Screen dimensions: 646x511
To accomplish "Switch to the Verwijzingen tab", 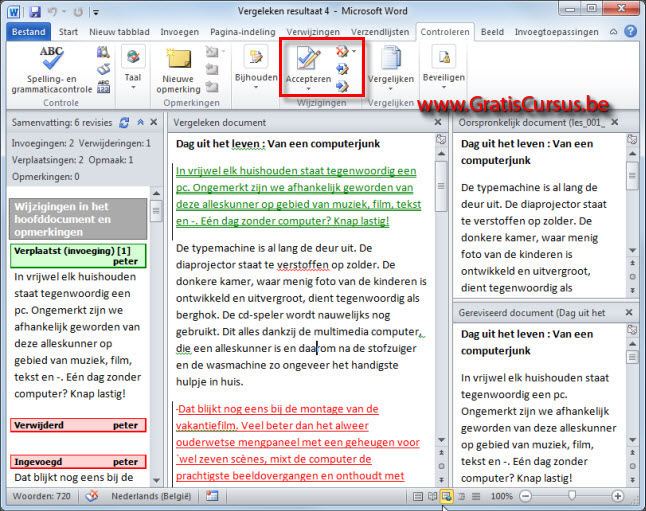I will [x=313, y=32].
